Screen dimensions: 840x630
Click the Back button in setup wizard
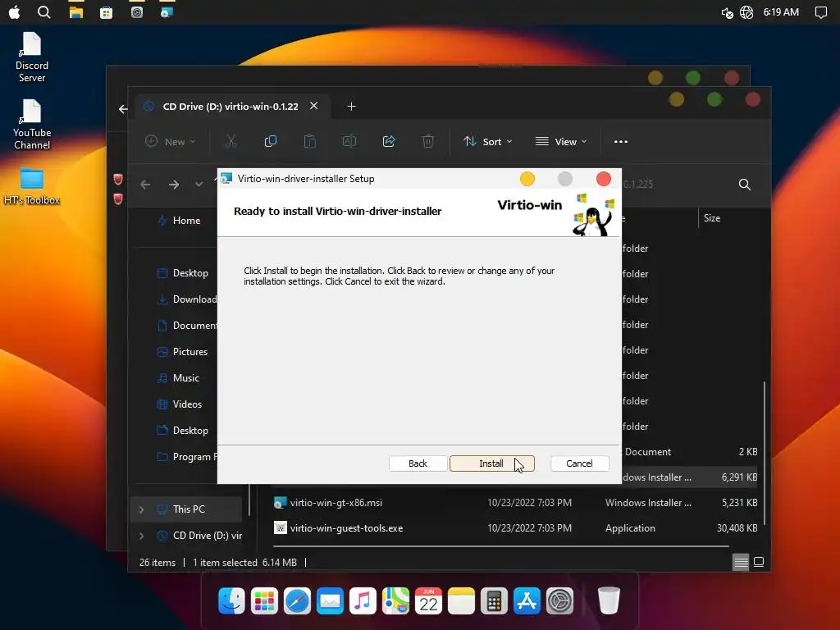418,463
